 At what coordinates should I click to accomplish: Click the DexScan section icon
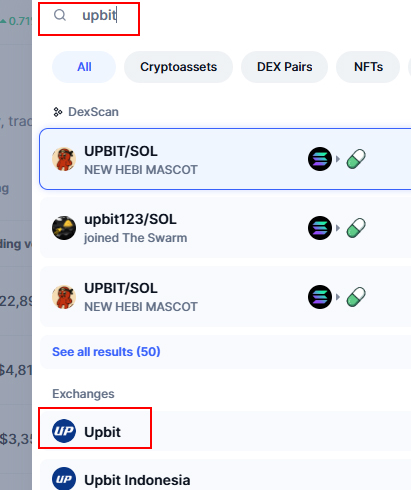(x=58, y=112)
